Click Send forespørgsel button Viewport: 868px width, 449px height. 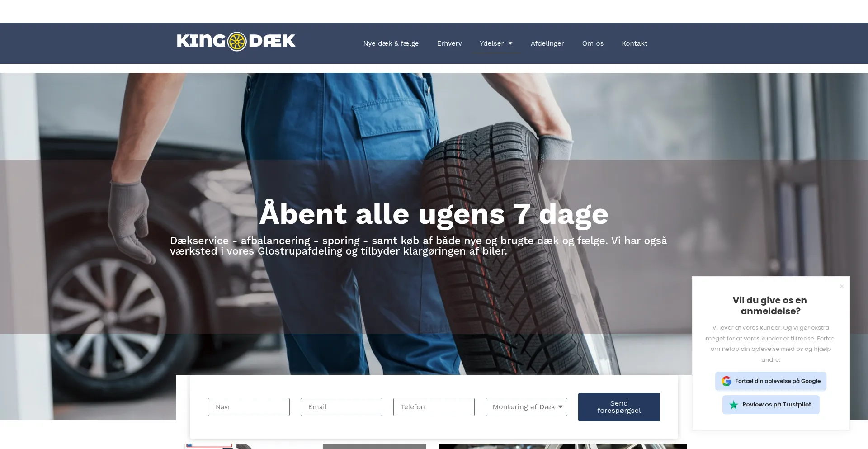click(x=619, y=407)
